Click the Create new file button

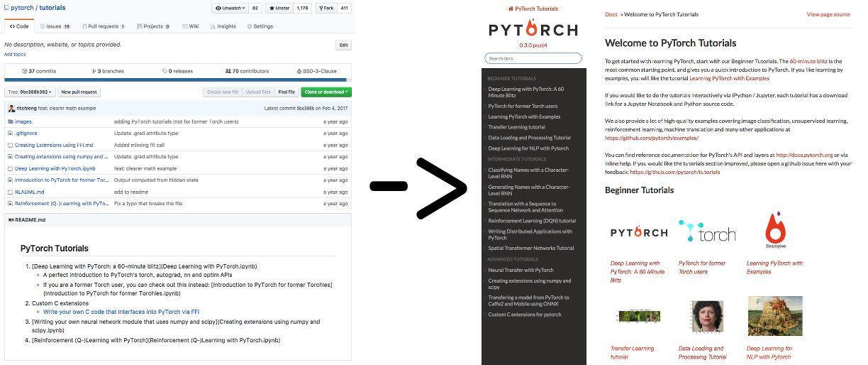(x=222, y=92)
